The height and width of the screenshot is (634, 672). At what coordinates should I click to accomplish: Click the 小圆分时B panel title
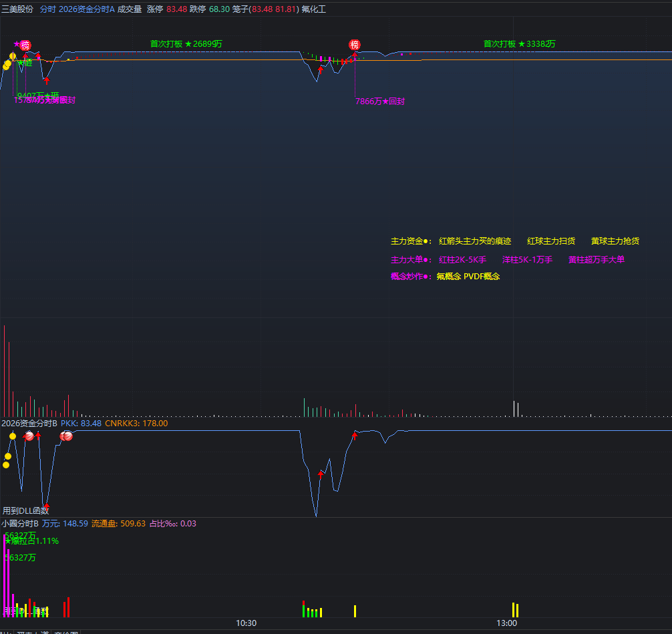tap(20, 523)
